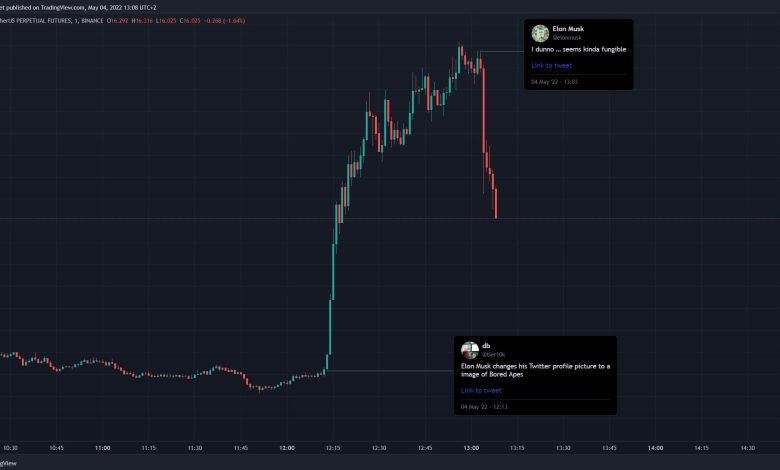Click the Bored Apes profile picture tweet text
Viewport: 780px width, 470px height.
pos(535,370)
